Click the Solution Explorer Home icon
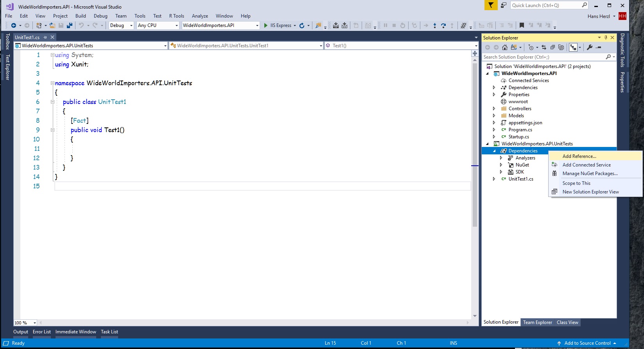The image size is (644, 349). (505, 47)
